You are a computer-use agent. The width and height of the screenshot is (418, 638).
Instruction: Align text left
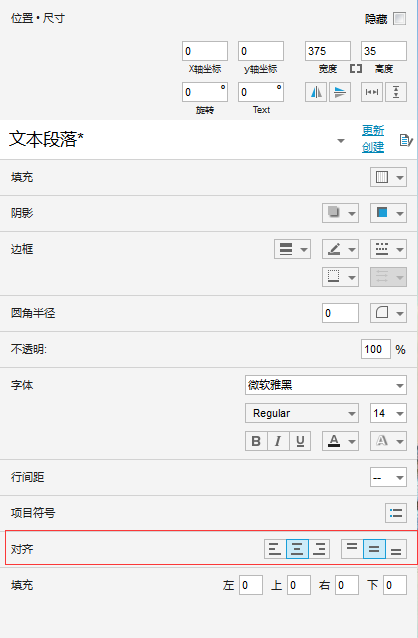[x=275, y=549]
